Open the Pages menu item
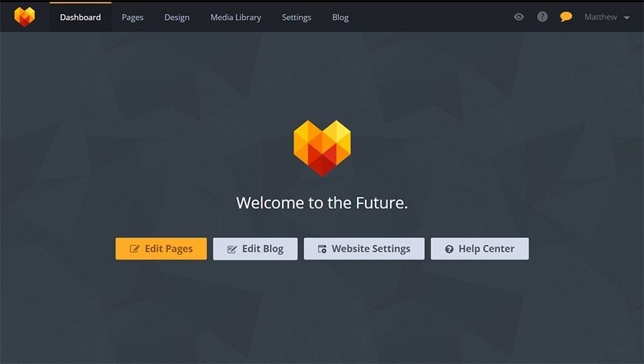 [132, 17]
